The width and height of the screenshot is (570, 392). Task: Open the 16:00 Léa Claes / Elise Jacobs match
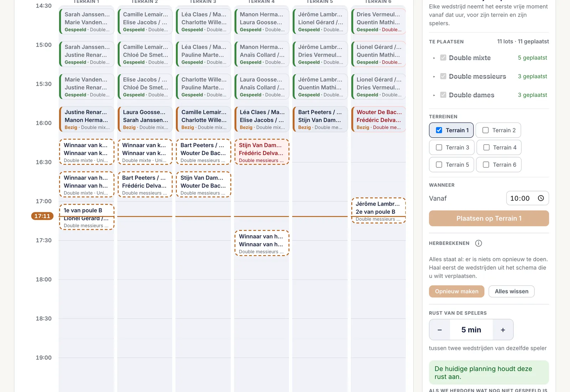[x=262, y=119]
